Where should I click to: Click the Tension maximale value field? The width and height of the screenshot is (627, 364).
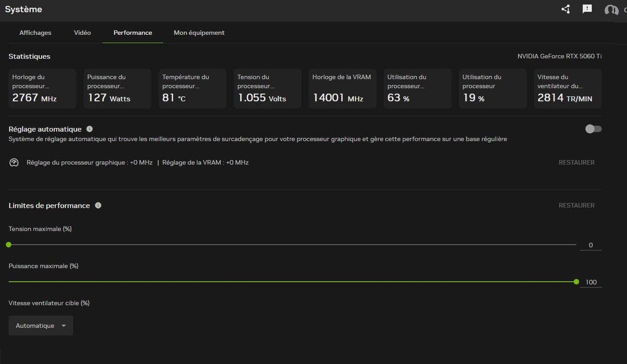pyautogui.click(x=590, y=244)
